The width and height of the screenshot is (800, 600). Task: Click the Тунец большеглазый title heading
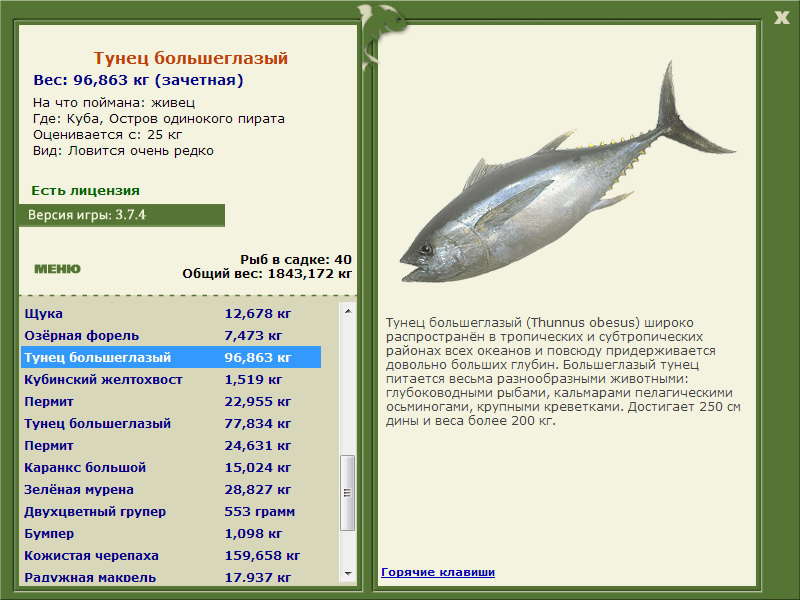click(190, 58)
